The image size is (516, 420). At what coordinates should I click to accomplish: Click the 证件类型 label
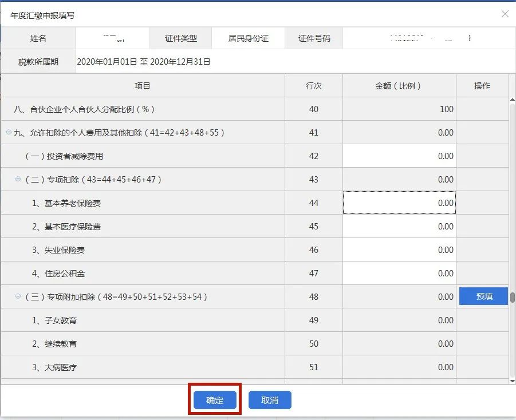click(180, 38)
